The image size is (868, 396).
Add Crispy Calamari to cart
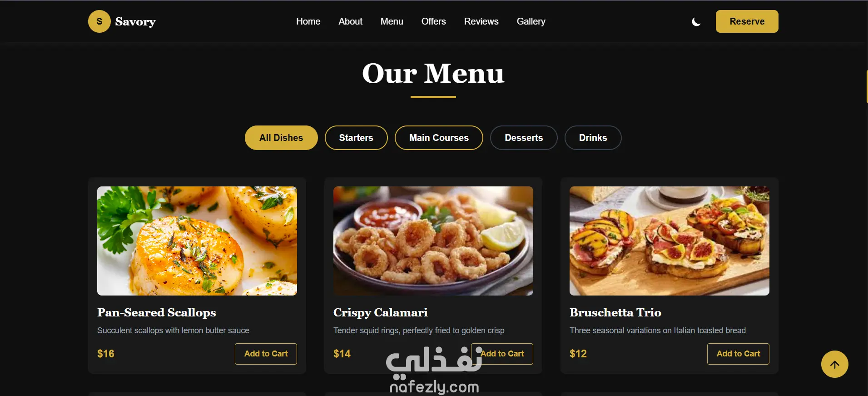[x=502, y=354]
